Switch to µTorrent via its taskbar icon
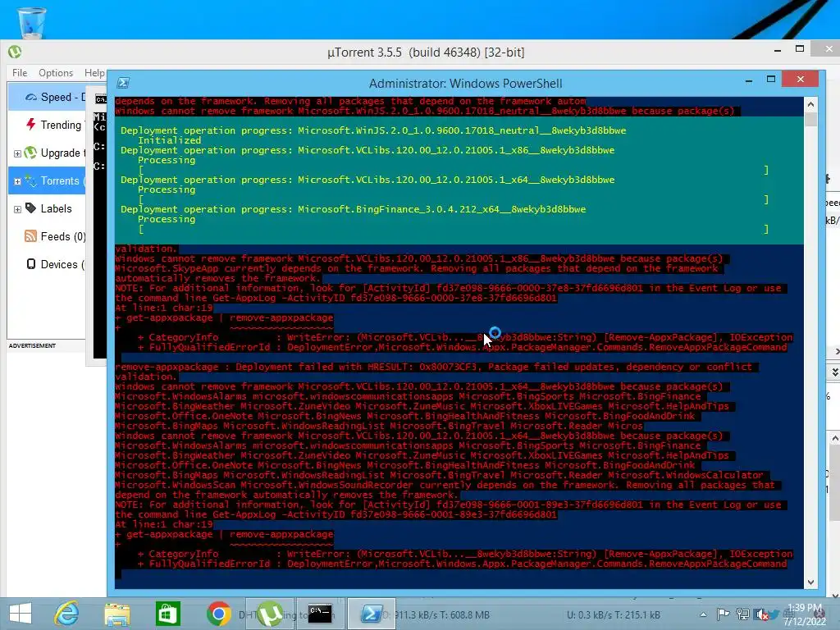 (x=270, y=614)
